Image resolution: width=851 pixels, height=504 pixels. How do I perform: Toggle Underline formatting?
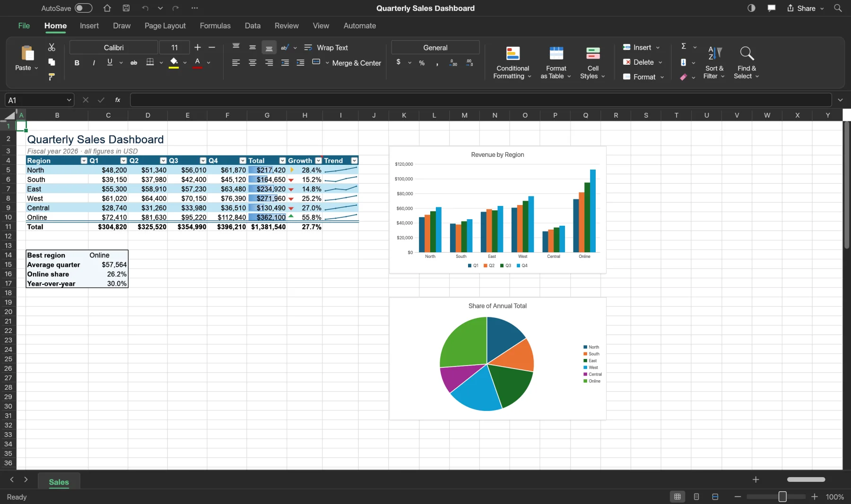coord(110,62)
